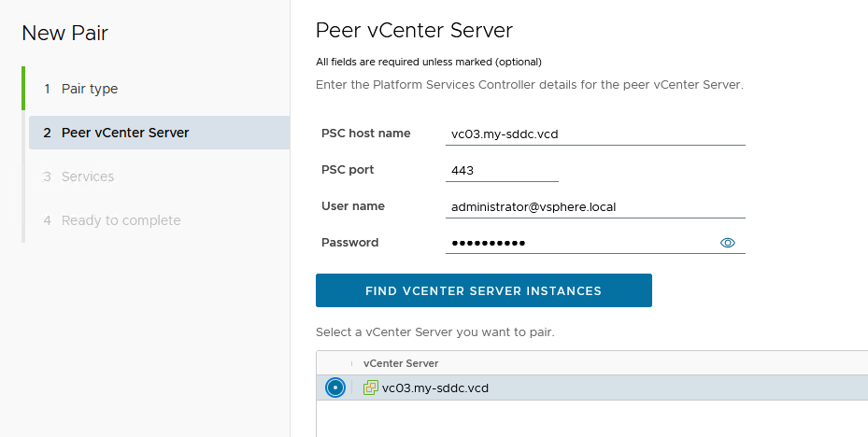Click the PSC port label

click(348, 170)
